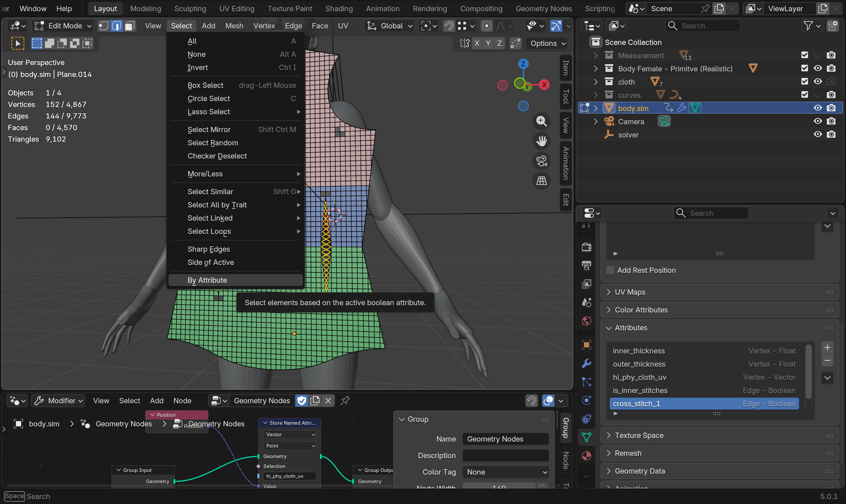Hide body.sim in viewport via eye icon
This screenshot has width=846, height=504.
coord(818,108)
